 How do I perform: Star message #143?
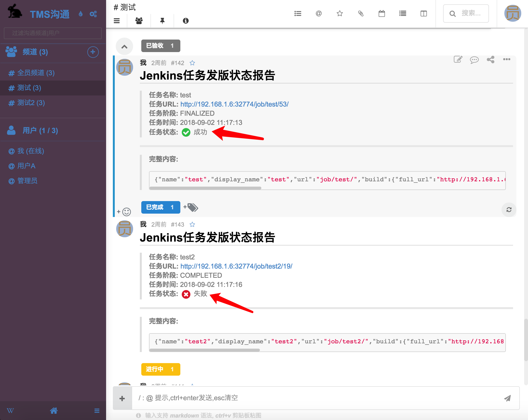click(x=192, y=224)
